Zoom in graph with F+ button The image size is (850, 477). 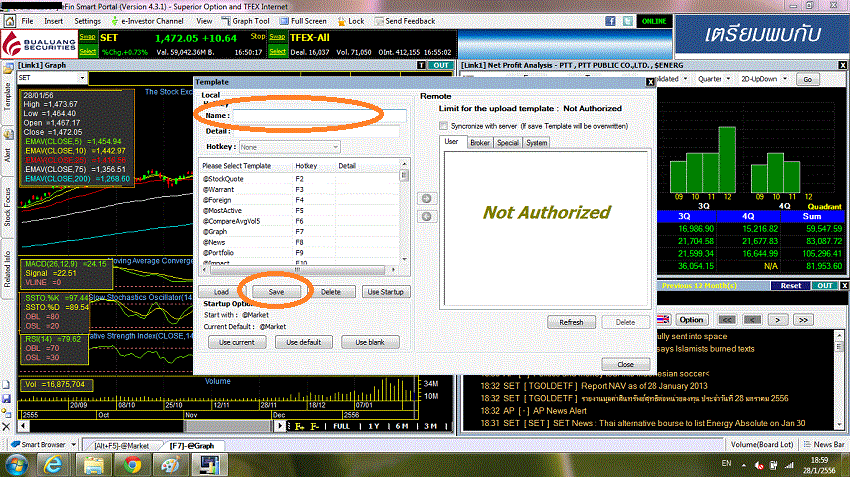299,427
